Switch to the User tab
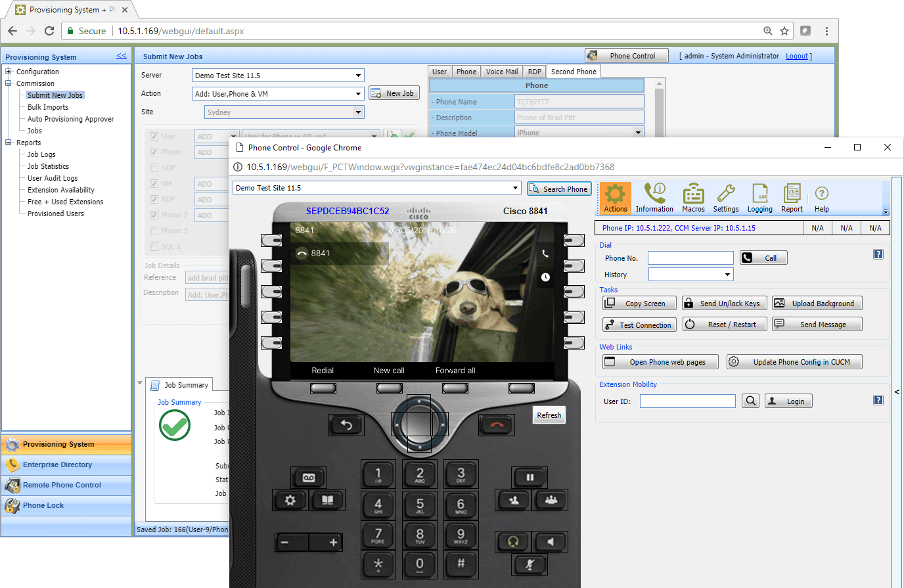 pos(440,72)
